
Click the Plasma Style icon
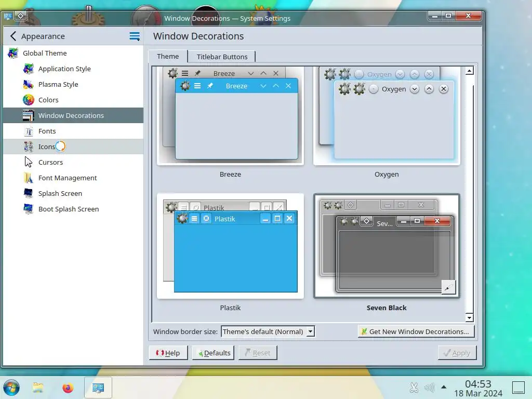[29, 85]
